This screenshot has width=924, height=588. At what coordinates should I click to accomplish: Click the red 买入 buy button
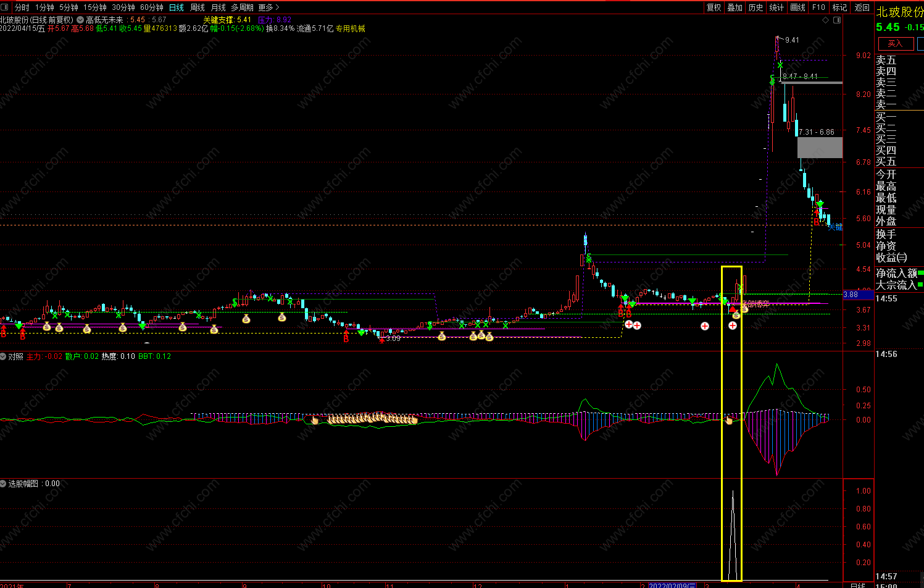[895, 43]
